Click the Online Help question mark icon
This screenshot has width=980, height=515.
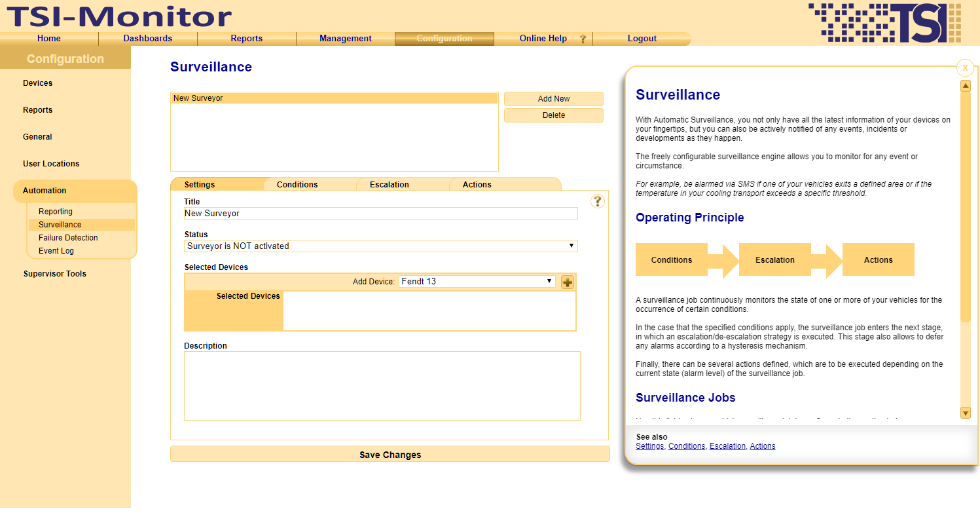[583, 39]
